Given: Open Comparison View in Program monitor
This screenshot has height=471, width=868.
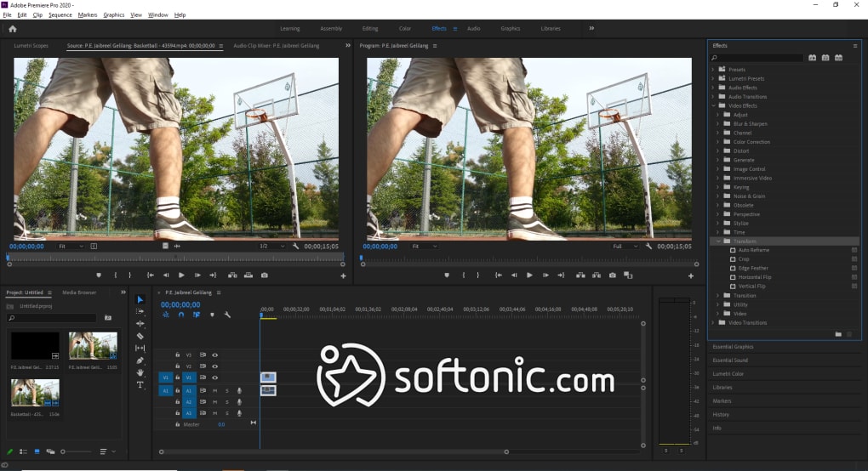Looking at the screenshot, I should tap(628, 275).
